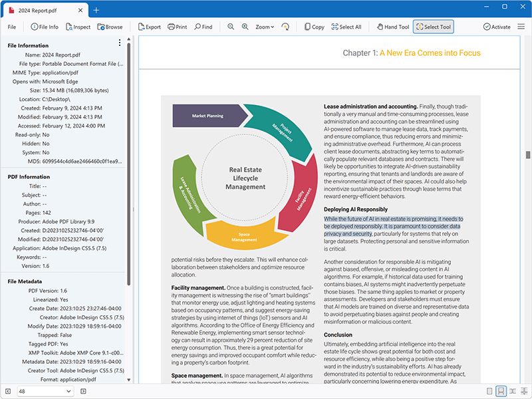Click the sidebar scrollbar thumb
The image size is (532, 399).
click(128, 164)
